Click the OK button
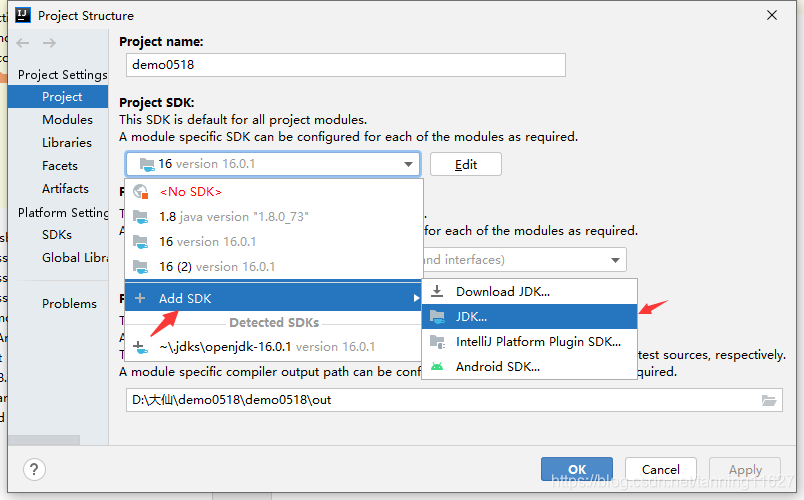The image size is (804, 500). (x=576, y=469)
